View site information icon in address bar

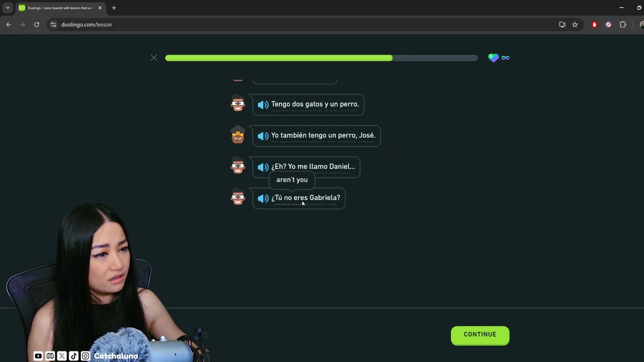tap(53, 24)
